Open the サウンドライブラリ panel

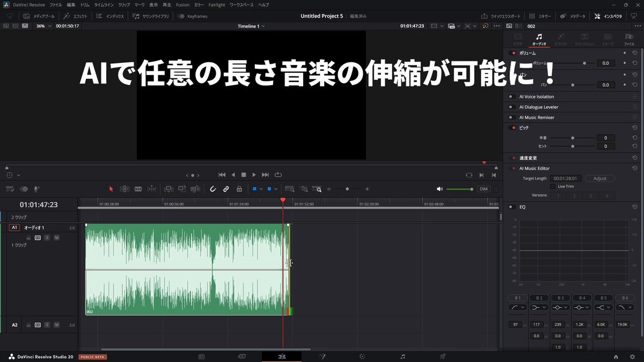[150, 16]
